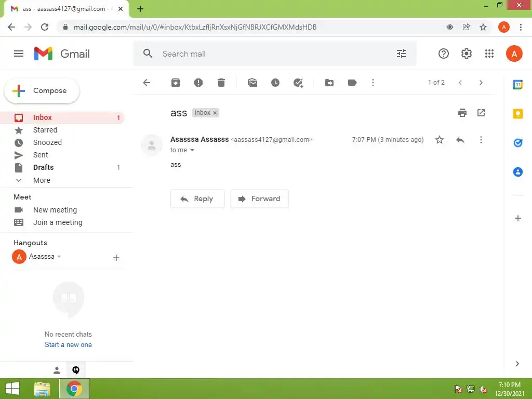Open File Explorer from the taskbar
The height and width of the screenshot is (399, 532).
point(42,389)
